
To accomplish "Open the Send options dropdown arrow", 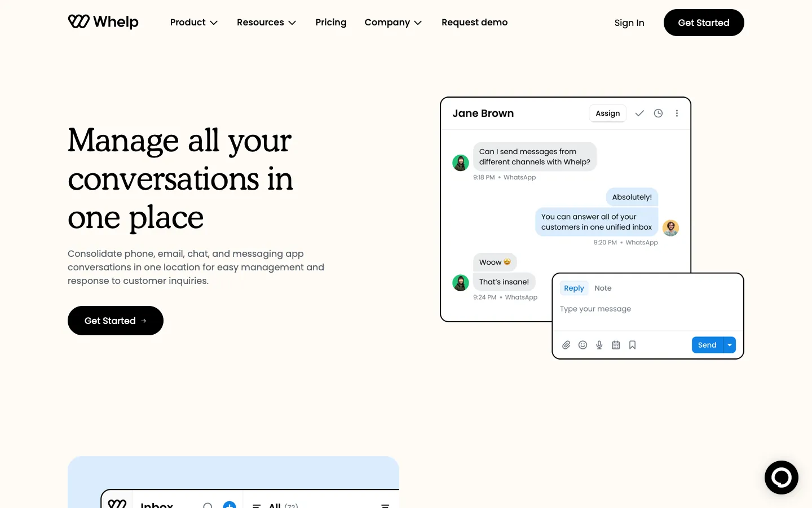I will click(730, 345).
